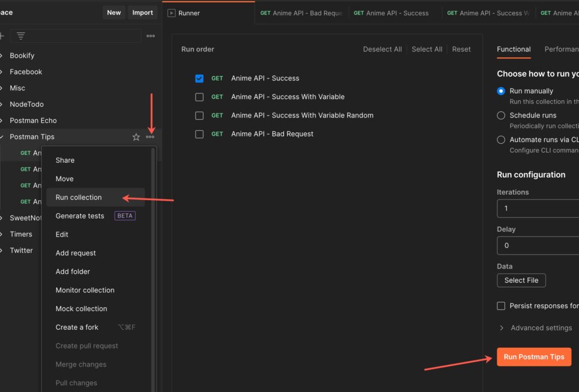The image size is (579, 392).
Task: Collapse the Postman Tips collection
Action: pos(2,137)
